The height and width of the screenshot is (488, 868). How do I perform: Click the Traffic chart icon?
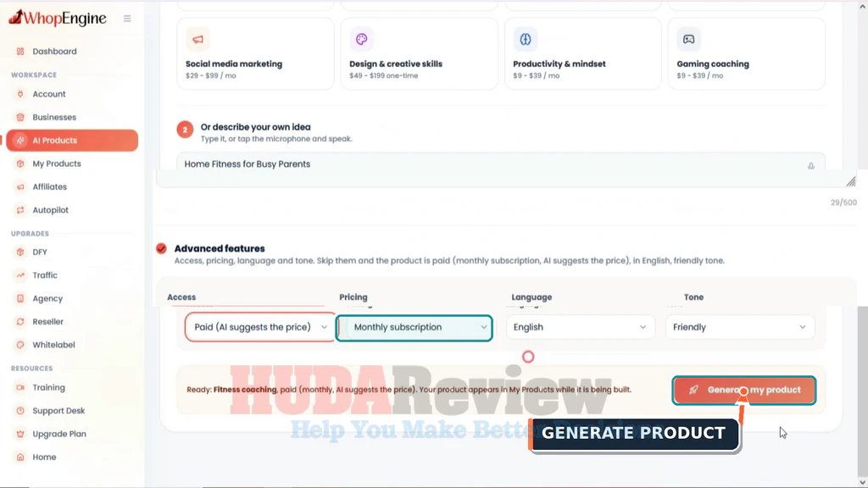coord(20,275)
